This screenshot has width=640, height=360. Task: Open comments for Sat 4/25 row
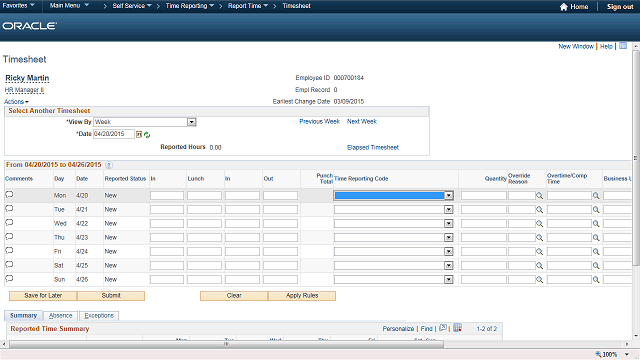[x=9, y=264]
